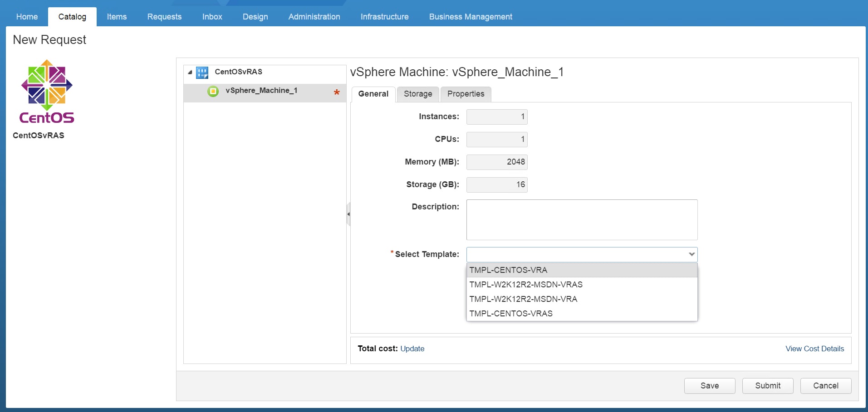Screen dimensions: 868x412
Task: Switch to the Properties sub-tab
Action: [x=466, y=94]
